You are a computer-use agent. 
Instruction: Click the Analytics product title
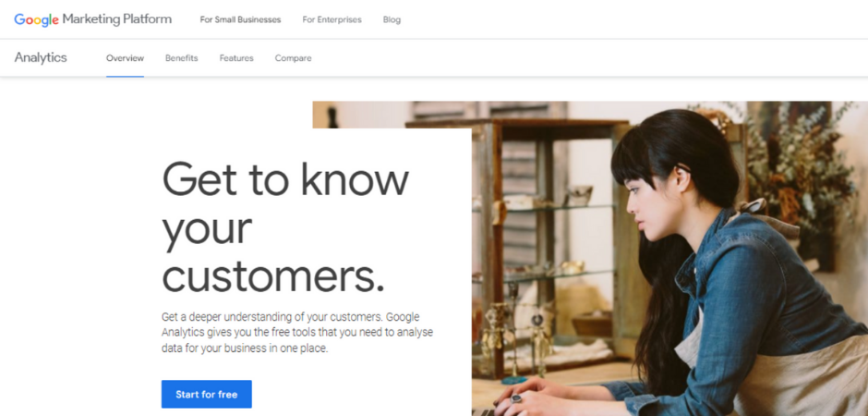pyautogui.click(x=41, y=57)
